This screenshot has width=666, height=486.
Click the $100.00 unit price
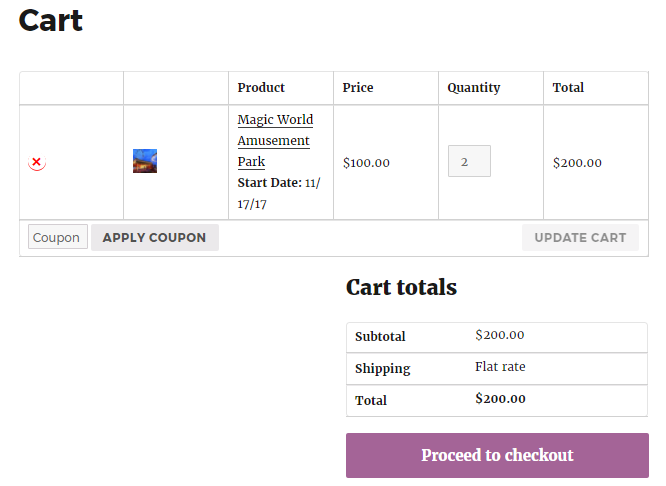coord(366,163)
